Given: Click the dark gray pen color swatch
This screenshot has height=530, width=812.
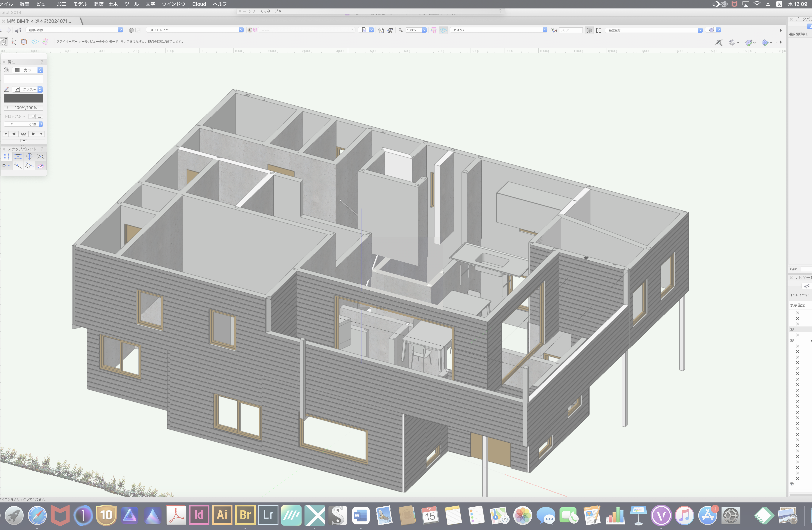Looking at the screenshot, I should point(24,99).
